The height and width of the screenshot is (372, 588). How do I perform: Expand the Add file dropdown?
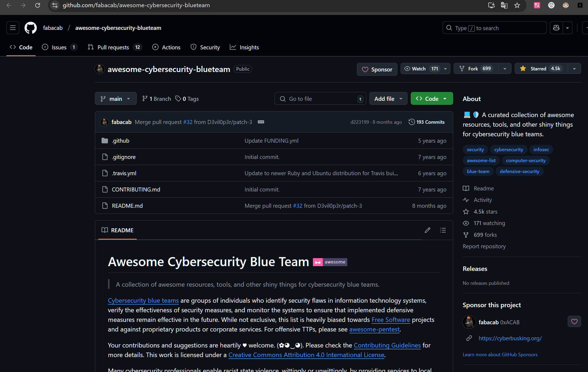[388, 99]
